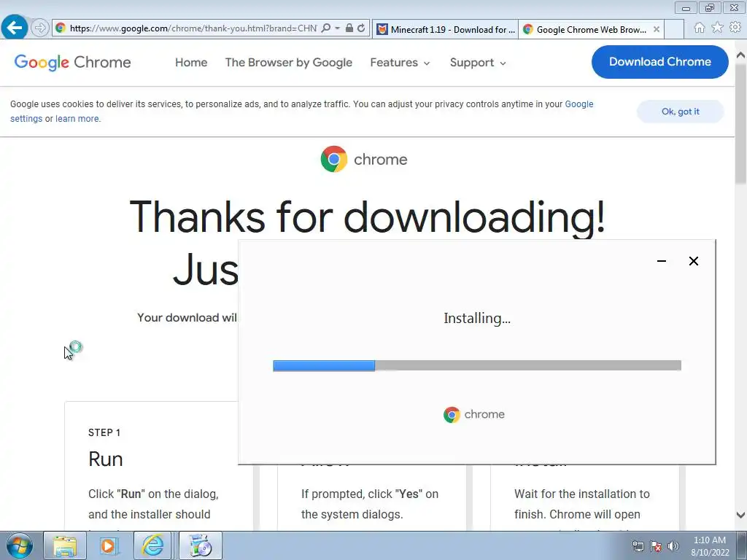Dismiss the cookie notice with Ok, got it
Viewport: 747px width, 560px height.
681,112
